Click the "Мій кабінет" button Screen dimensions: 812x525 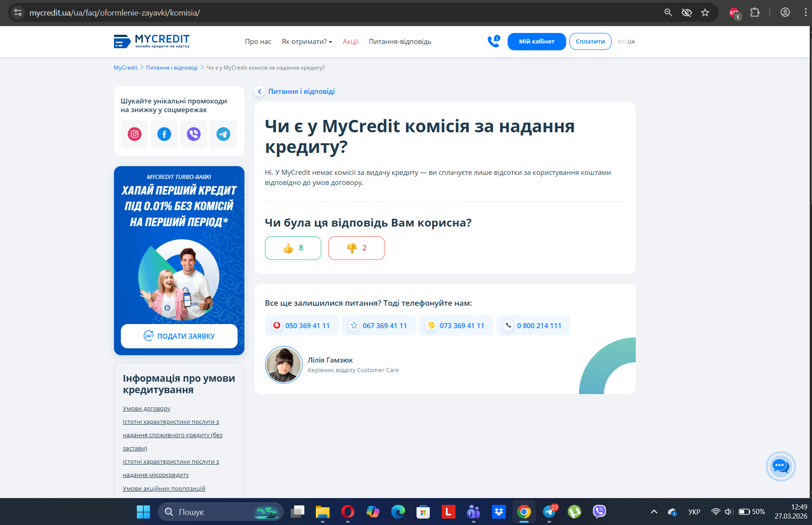pyautogui.click(x=536, y=42)
